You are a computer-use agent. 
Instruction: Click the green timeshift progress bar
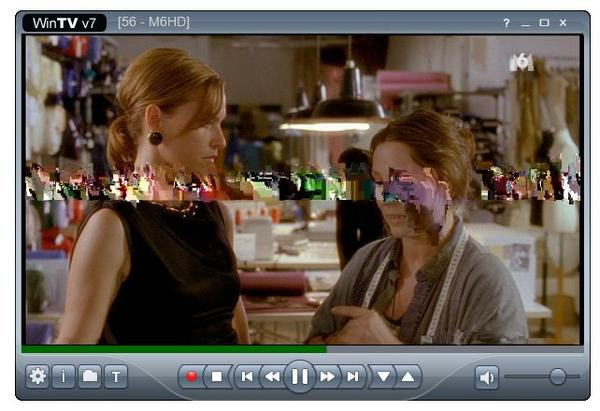(174, 349)
